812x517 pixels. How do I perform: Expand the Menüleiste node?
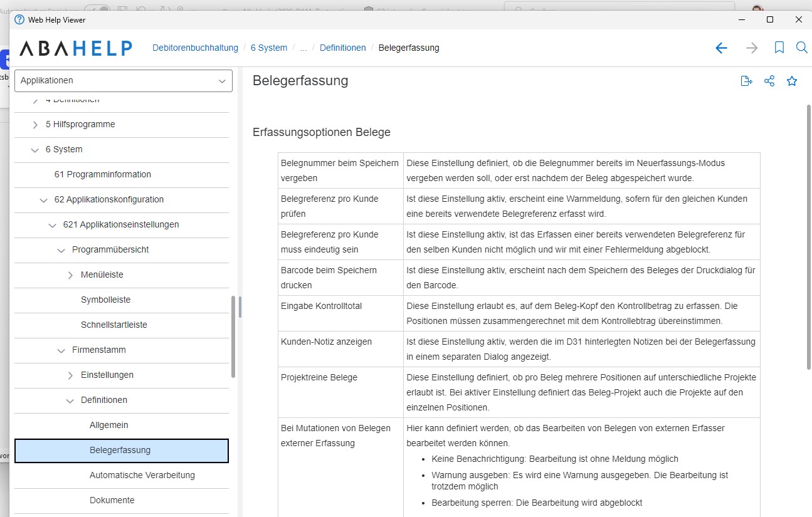(70, 275)
